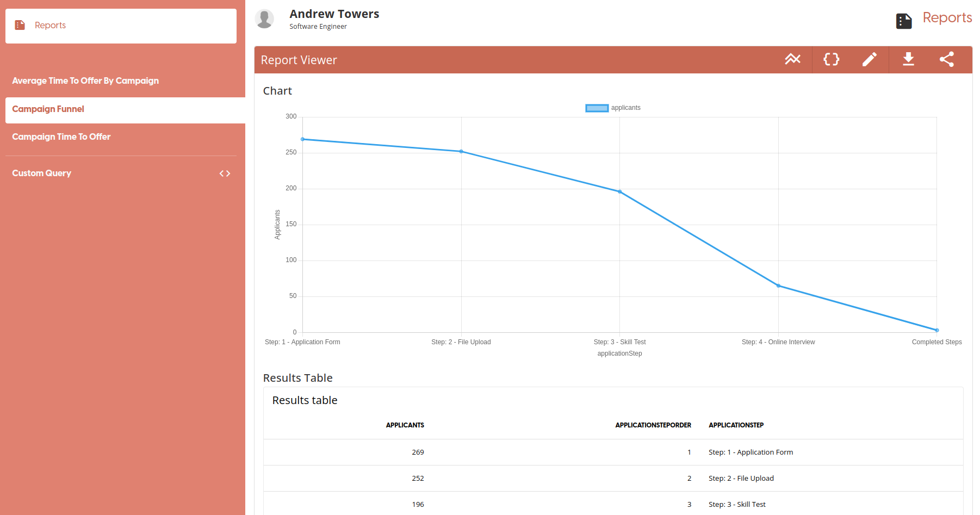This screenshot has width=980, height=515.
Task: Click the APPLICATIONSTEPORDER column header
Action: (653, 425)
